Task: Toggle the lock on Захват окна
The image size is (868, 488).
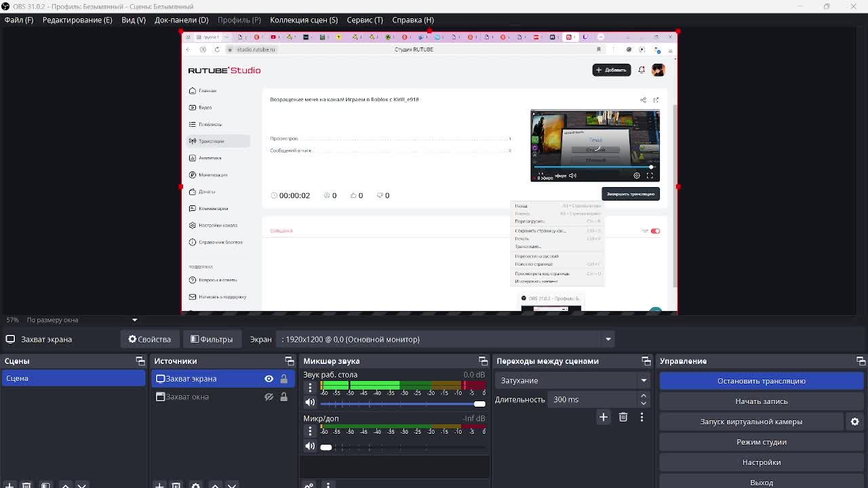Action: pyautogui.click(x=284, y=396)
